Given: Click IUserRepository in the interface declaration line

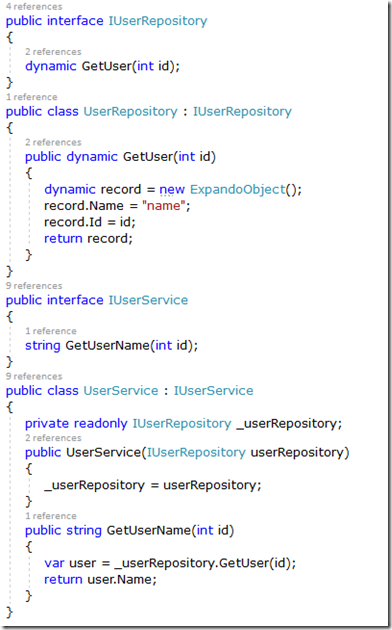Looking at the screenshot, I should tap(158, 21).
